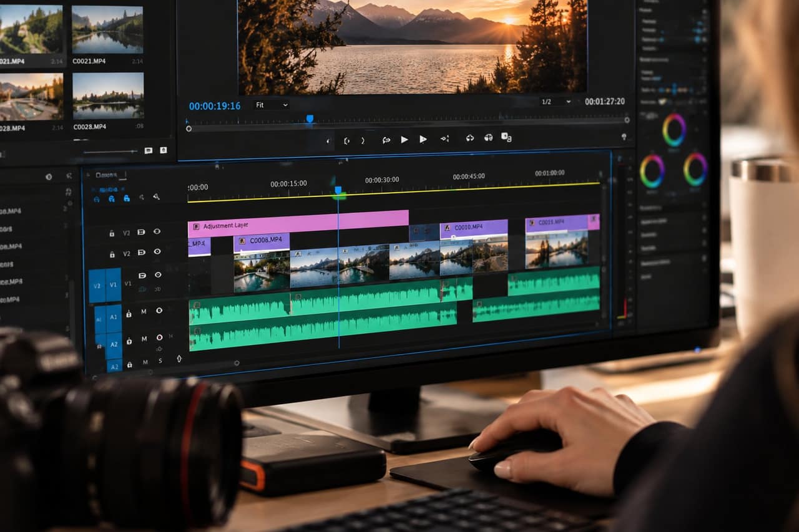Toggle sync lock on the V1 track
This screenshot has height=532, width=799.
click(x=142, y=275)
